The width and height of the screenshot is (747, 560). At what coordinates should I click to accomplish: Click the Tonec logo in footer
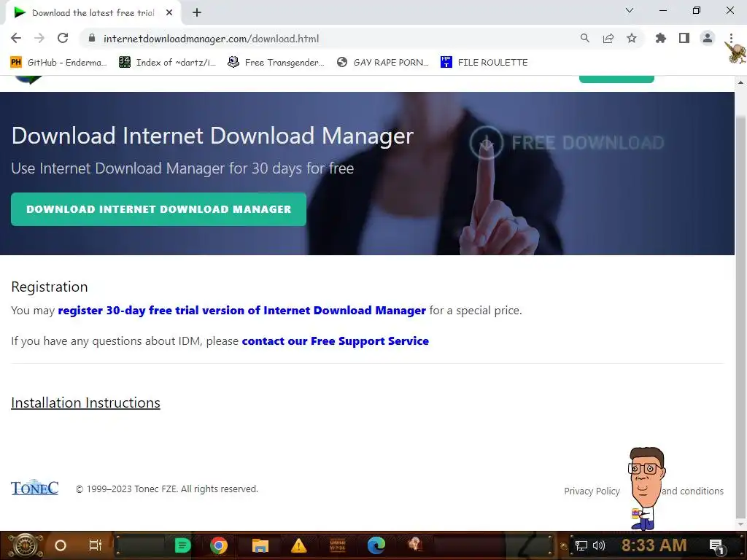pyautogui.click(x=35, y=488)
